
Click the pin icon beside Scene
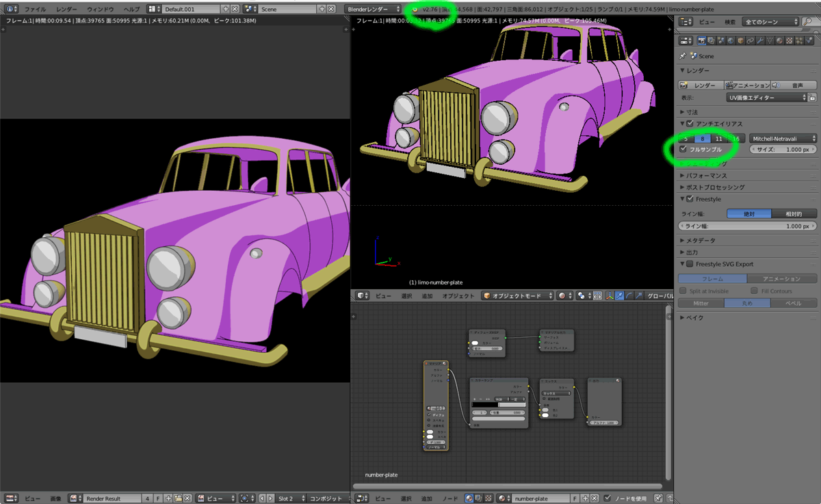pyautogui.click(x=682, y=56)
